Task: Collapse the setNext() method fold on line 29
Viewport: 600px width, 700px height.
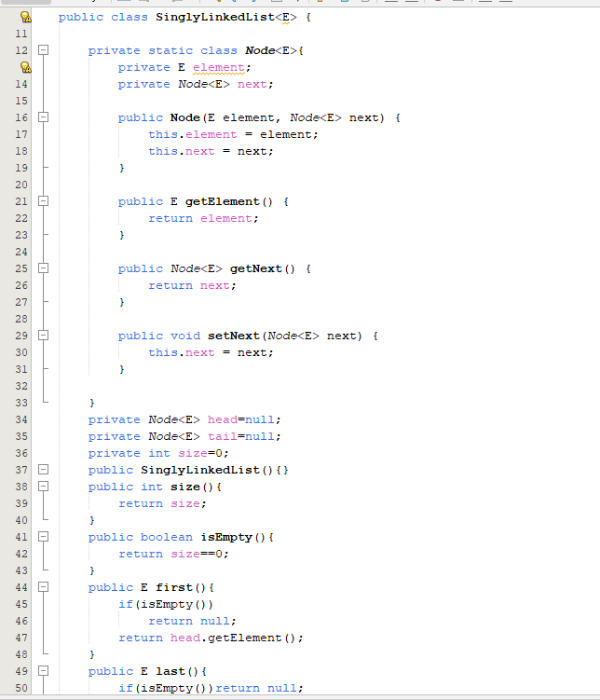Action: pyautogui.click(x=43, y=336)
